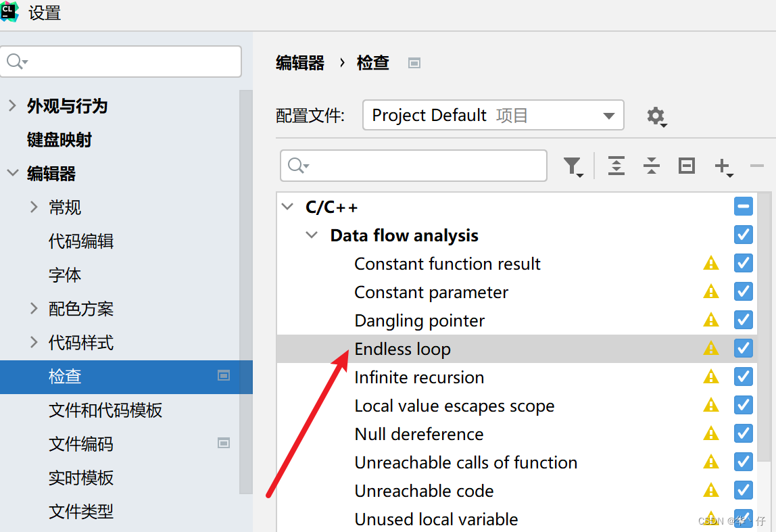
Task: Click the Collapse All inspections icon
Action: [651, 166]
